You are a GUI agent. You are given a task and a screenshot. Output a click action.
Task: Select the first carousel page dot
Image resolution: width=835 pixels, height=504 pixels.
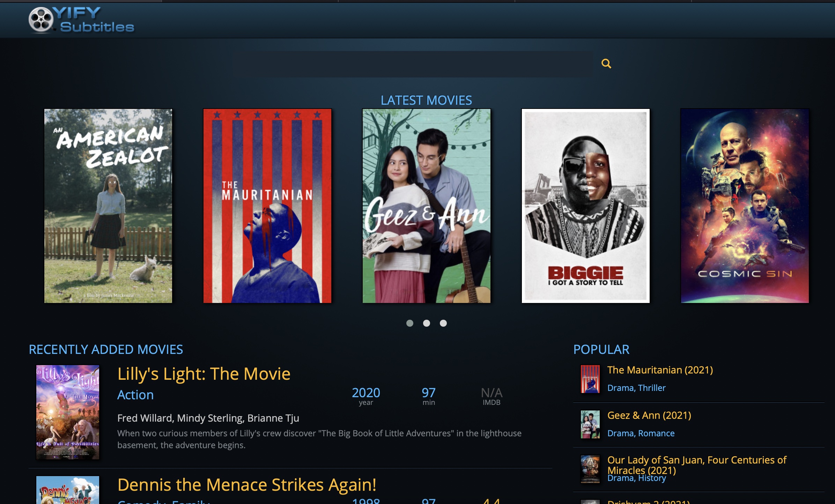410,323
